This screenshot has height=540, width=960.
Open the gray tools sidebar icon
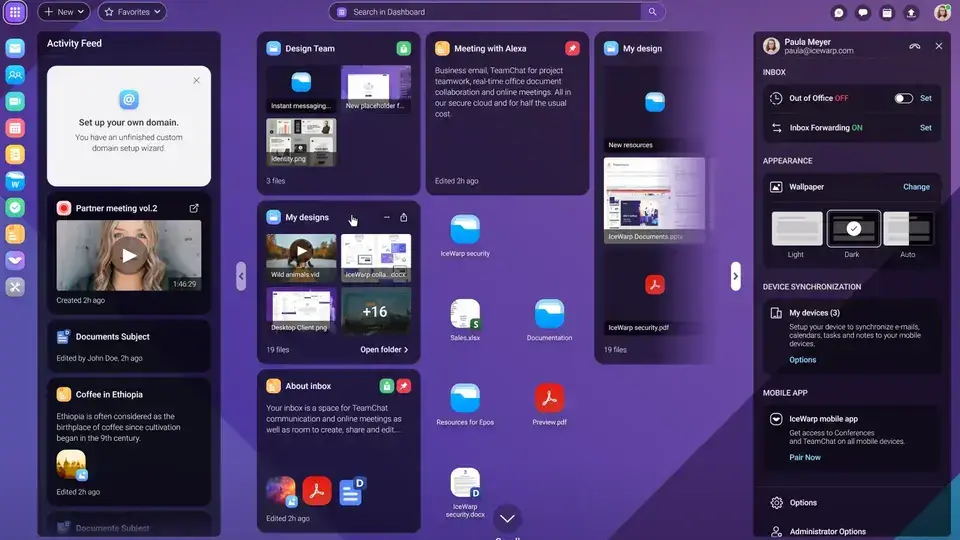pos(15,287)
